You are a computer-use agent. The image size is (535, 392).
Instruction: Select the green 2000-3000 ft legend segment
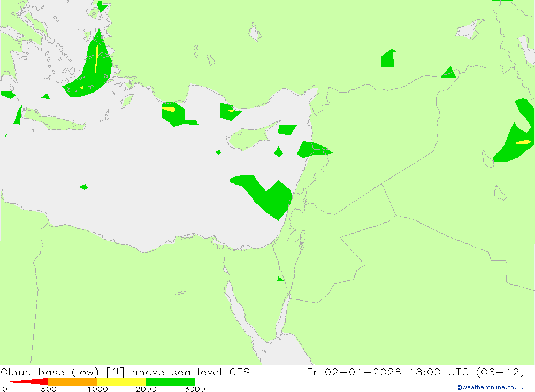point(170,381)
